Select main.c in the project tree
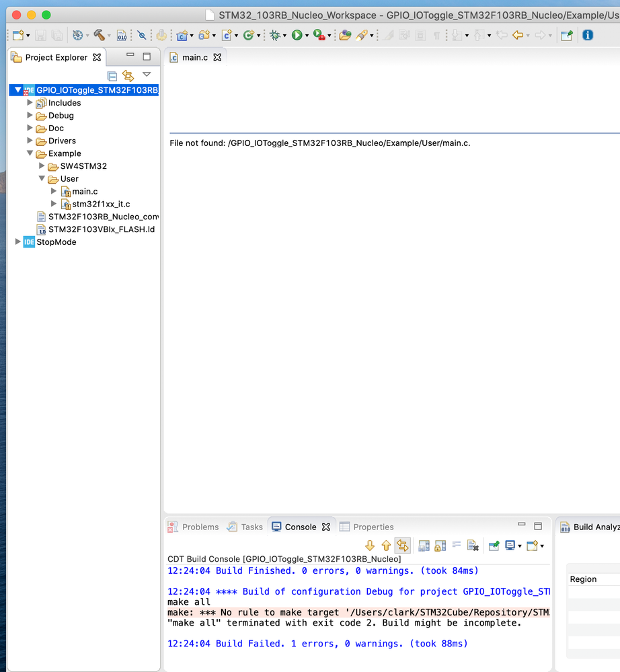This screenshot has height=672, width=620. click(85, 191)
